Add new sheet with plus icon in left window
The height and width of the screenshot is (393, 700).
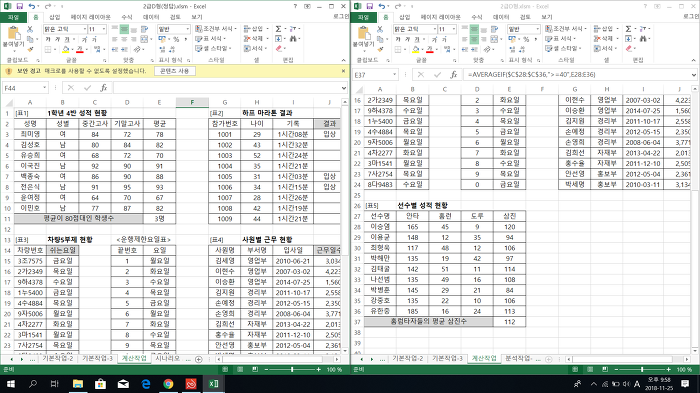click(x=199, y=359)
